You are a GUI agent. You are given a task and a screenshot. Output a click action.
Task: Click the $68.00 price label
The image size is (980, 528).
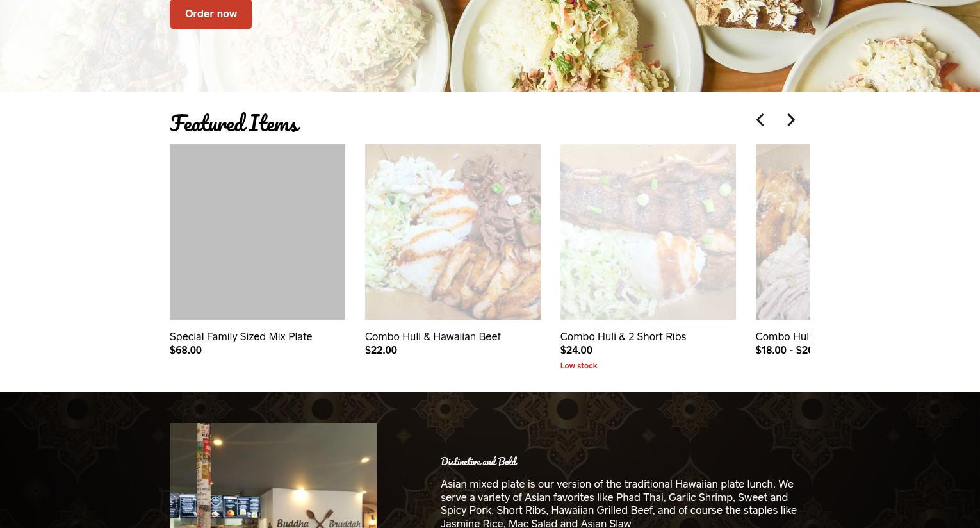coord(186,350)
